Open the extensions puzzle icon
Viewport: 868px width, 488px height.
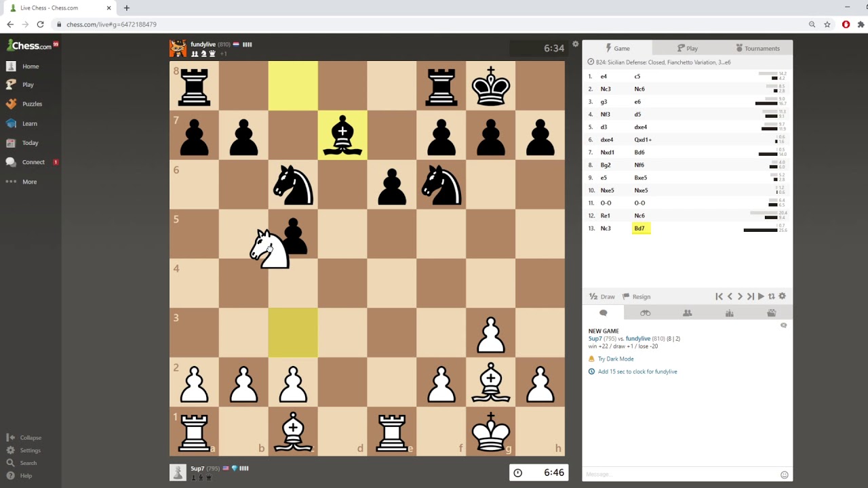tap(861, 24)
